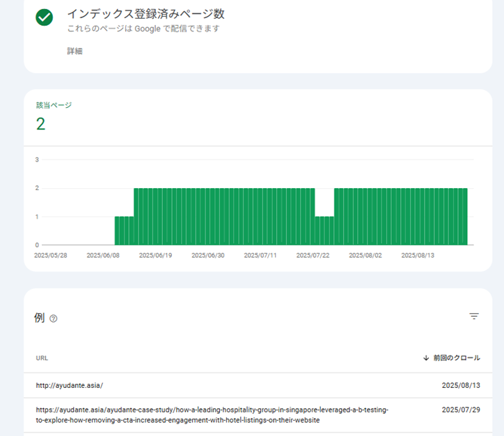504x436 pixels.
Task: Click the 2025/06/30 label on chart axis
Action: pyautogui.click(x=207, y=256)
